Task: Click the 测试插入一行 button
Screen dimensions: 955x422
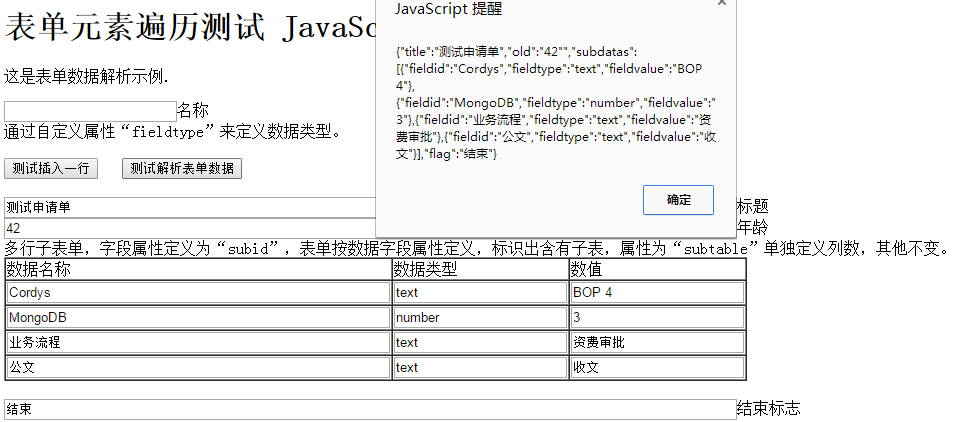Action: pyautogui.click(x=51, y=169)
